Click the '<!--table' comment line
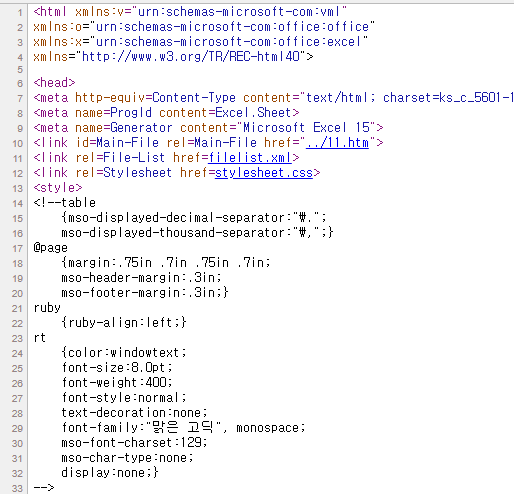This screenshot has height=494, width=514. [x=65, y=203]
